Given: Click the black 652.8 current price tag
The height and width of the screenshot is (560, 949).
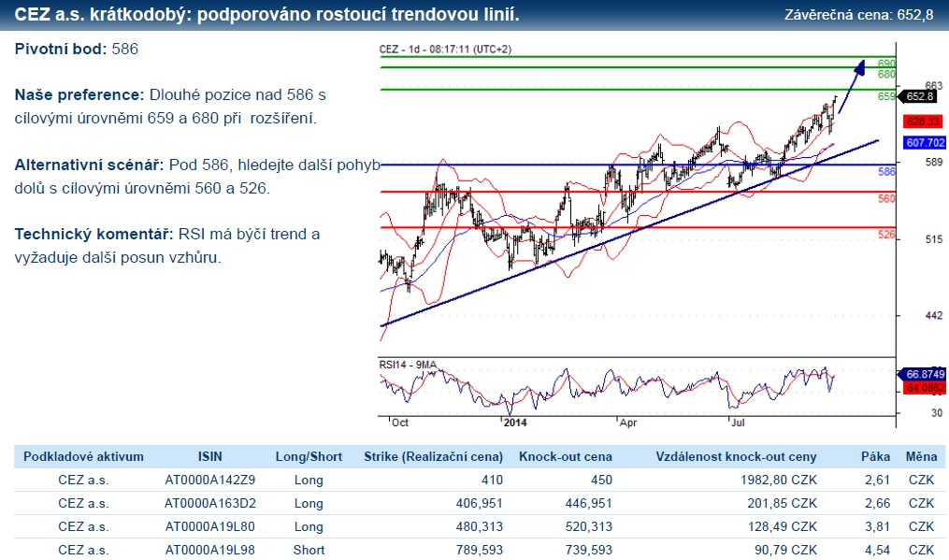Looking at the screenshot, I should click(919, 96).
